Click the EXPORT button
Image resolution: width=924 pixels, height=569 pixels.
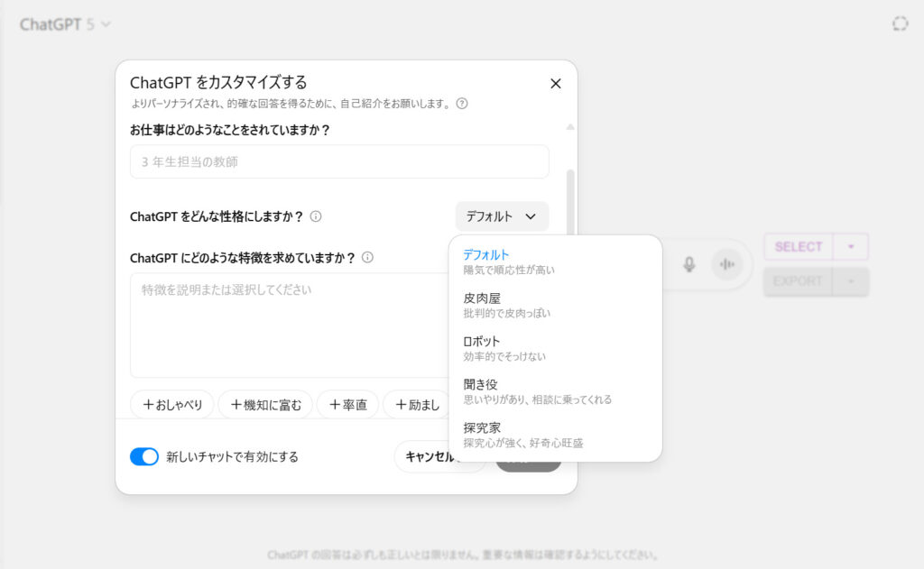[x=799, y=281]
